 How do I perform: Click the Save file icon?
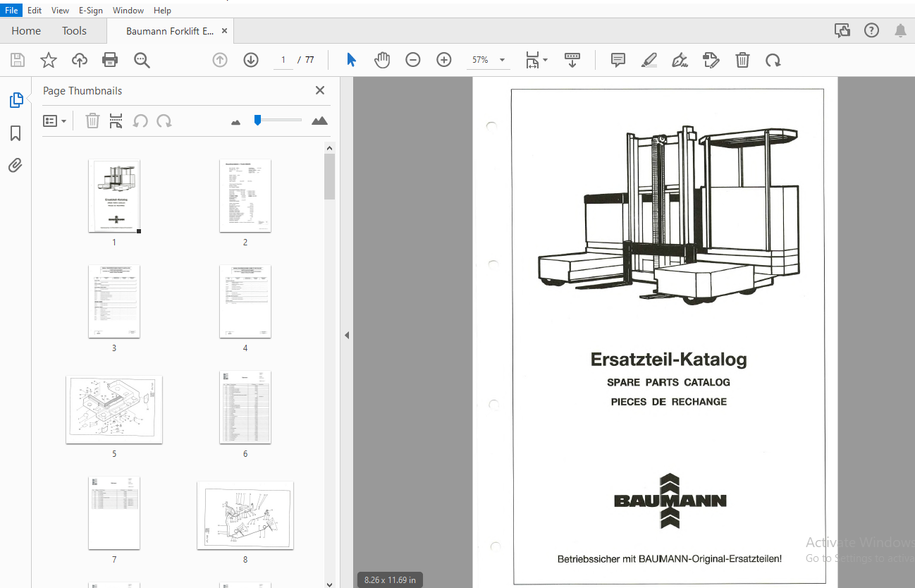(18, 60)
